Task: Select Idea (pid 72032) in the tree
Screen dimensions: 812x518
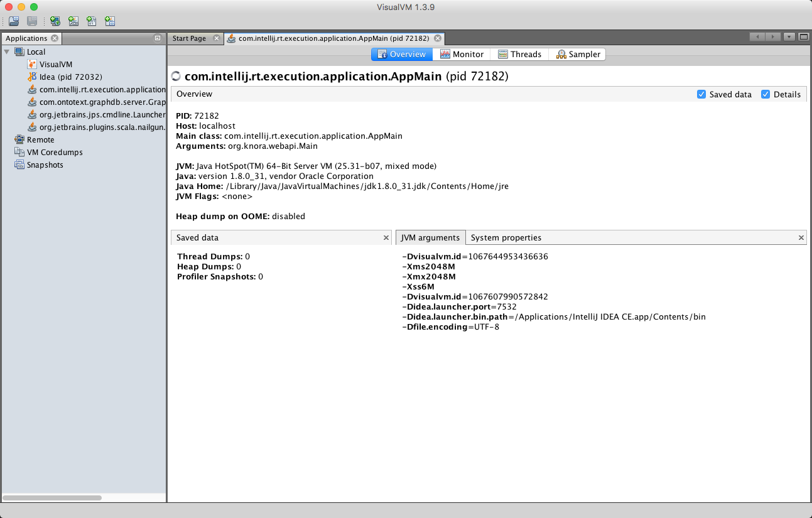Action: pos(70,77)
